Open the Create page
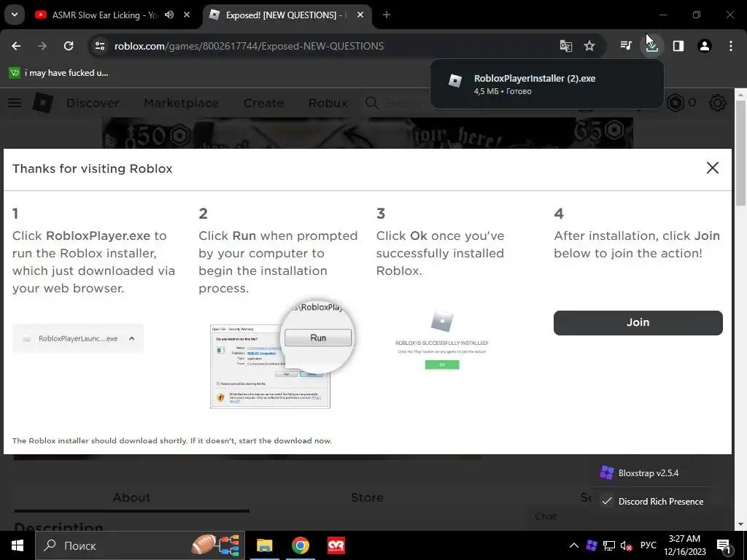The width and height of the screenshot is (747, 560). (263, 103)
